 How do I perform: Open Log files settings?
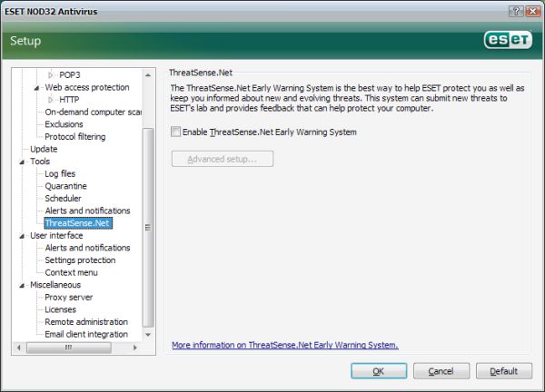[60, 173]
